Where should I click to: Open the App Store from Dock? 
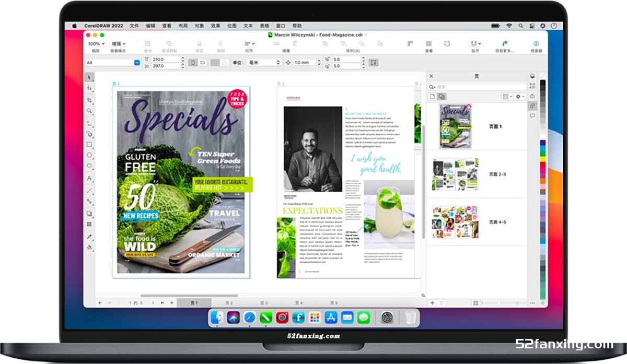point(331,317)
